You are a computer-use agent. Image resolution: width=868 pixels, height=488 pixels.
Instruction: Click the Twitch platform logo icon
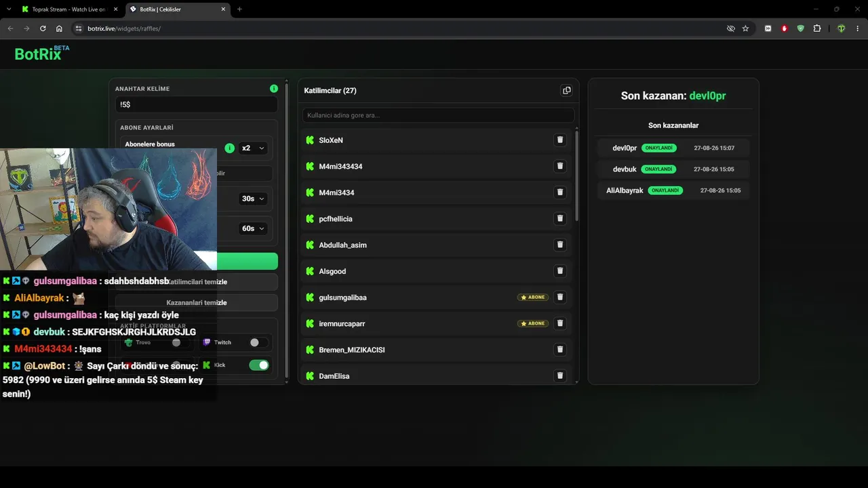coord(207,342)
